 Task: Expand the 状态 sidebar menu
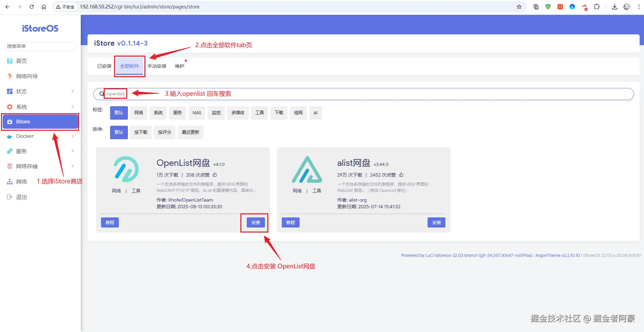coord(40,91)
